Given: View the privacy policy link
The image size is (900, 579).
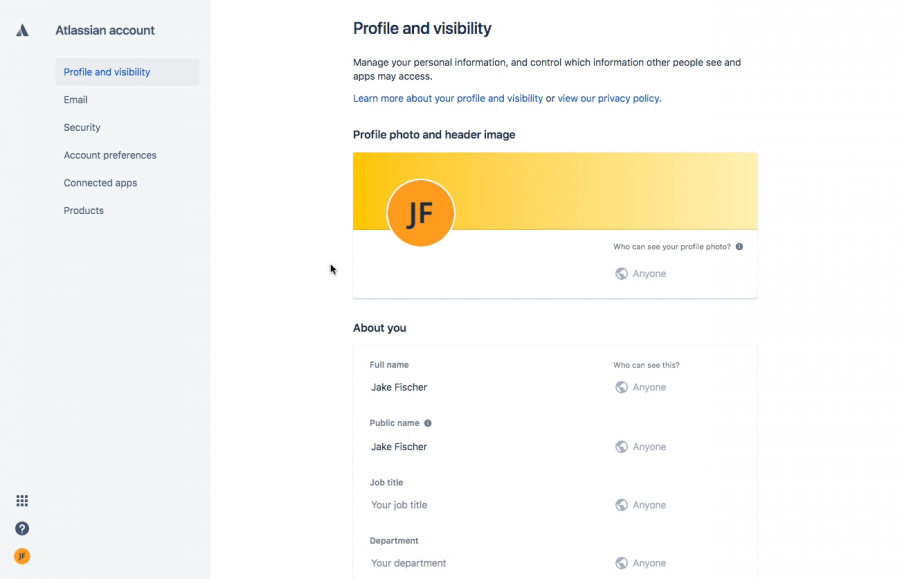Looking at the screenshot, I should pos(608,98).
